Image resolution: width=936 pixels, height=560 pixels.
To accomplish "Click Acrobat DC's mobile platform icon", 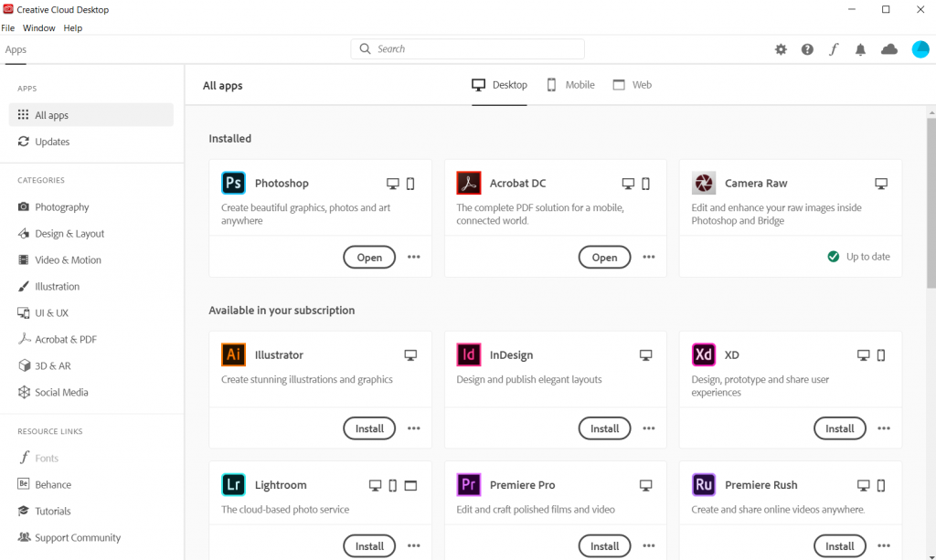I will pyautogui.click(x=645, y=184).
